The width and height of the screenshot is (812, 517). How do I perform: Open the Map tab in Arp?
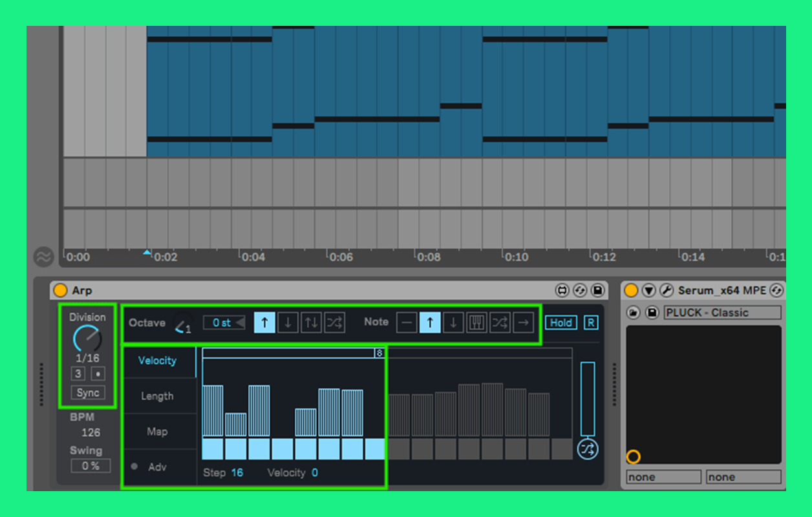[x=157, y=432]
